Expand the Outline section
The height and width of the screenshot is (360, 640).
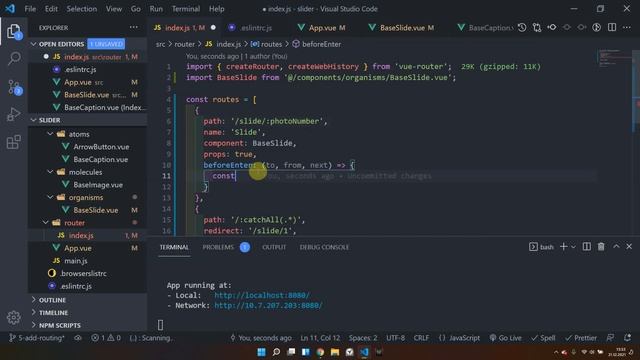click(x=34, y=300)
